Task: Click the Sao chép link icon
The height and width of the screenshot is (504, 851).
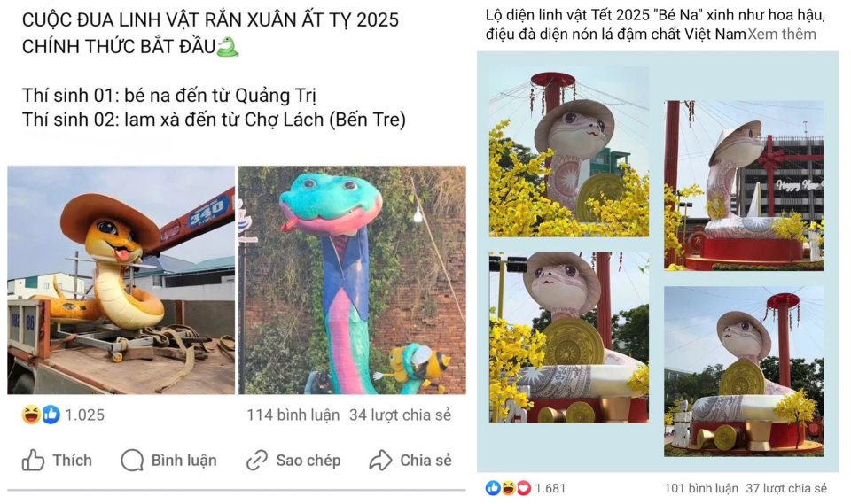Action: [257, 460]
